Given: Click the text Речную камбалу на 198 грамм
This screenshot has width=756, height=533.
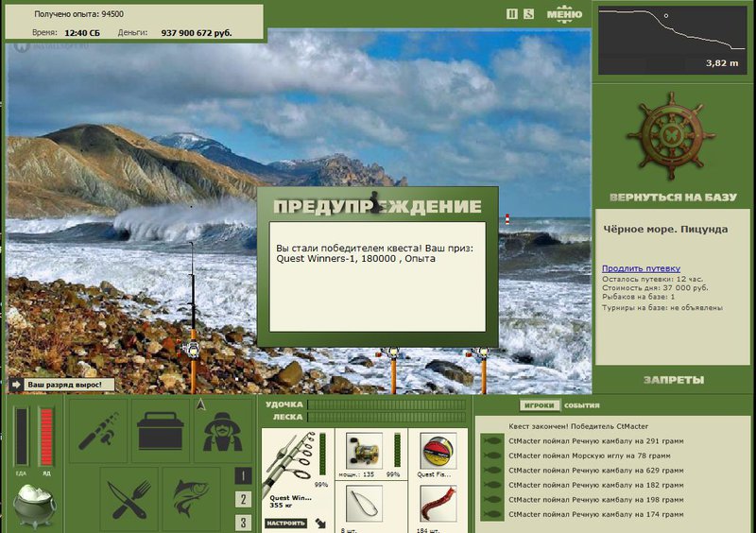Looking at the screenshot, I should [x=627, y=500].
